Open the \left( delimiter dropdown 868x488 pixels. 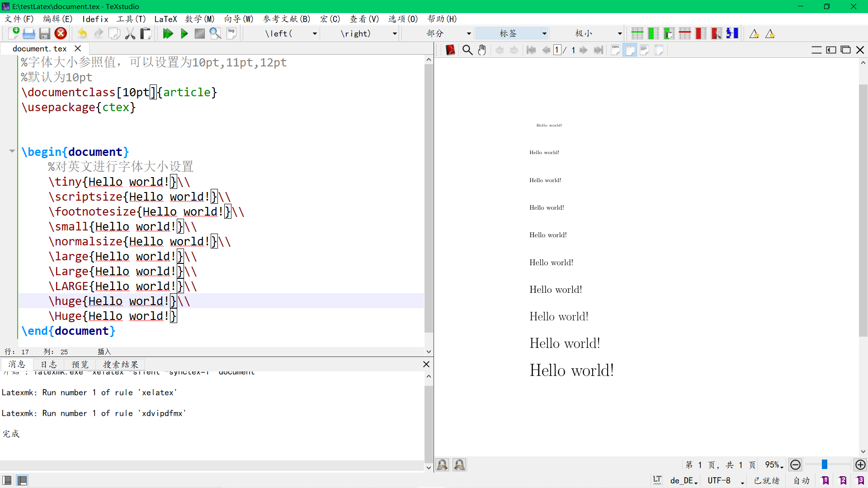tap(315, 33)
